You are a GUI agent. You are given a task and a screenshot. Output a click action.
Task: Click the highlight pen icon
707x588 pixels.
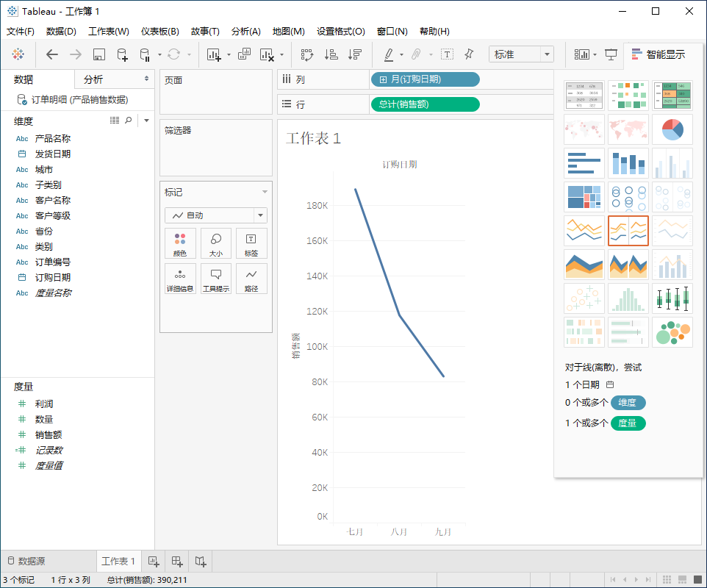point(389,54)
